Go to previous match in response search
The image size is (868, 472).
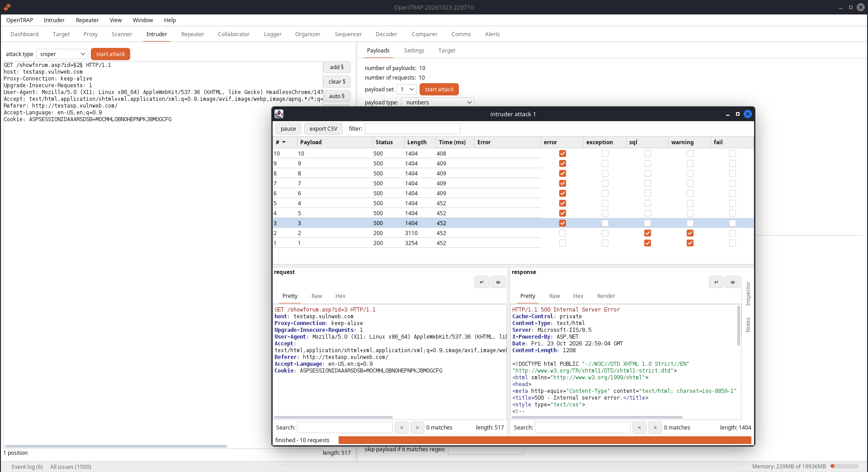(x=639, y=427)
